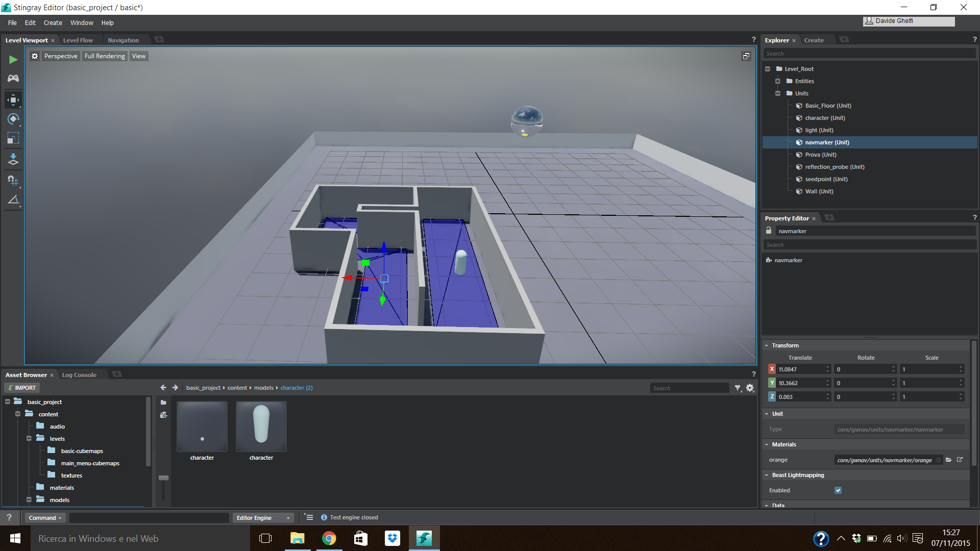Open the Editor Engine dropdown
Viewport: 980px width, 551px height.
(262, 517)
